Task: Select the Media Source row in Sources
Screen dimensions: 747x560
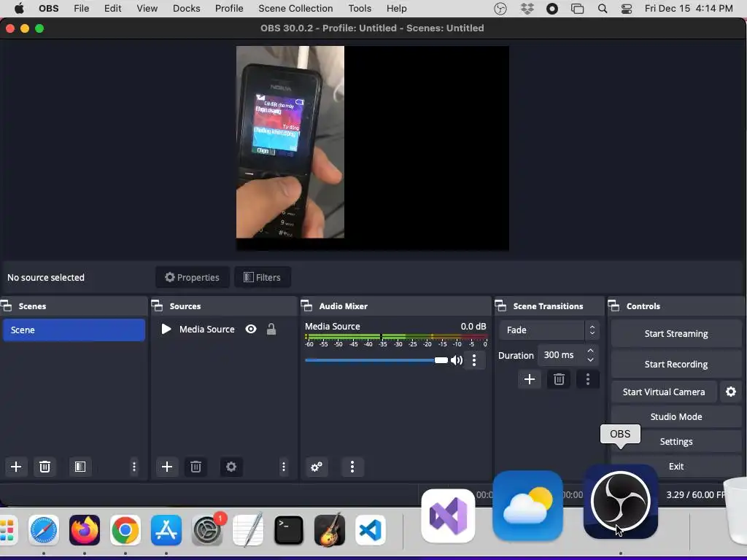Action: pyautogui.click(x=224, y=329)
